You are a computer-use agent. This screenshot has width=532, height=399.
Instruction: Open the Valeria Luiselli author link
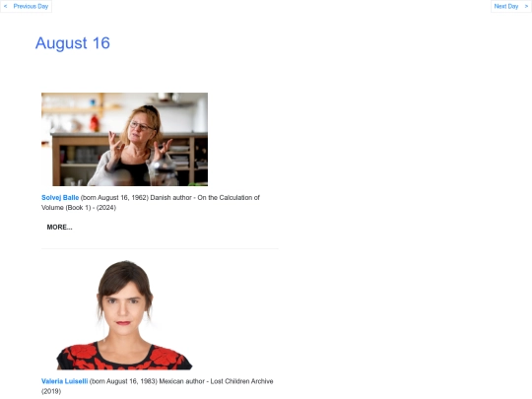64,381
